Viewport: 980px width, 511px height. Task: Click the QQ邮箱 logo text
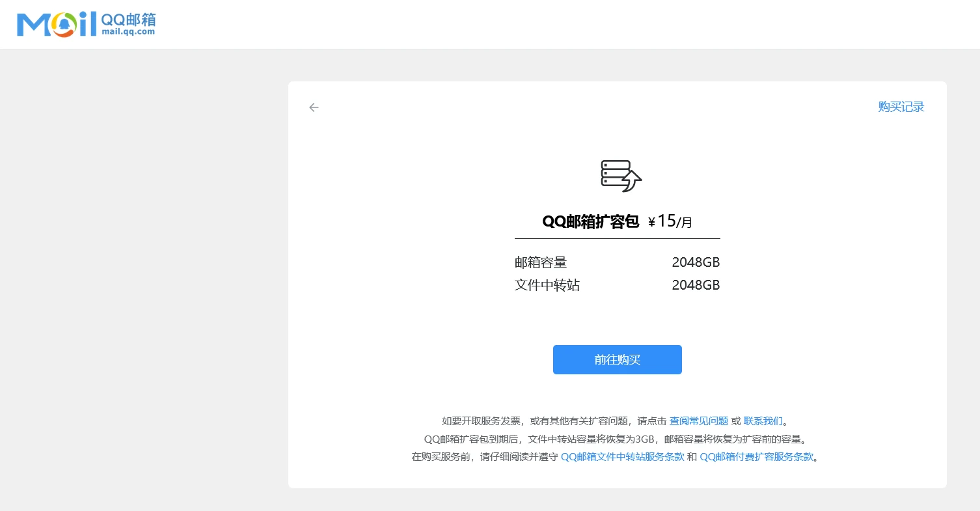point(128,18)
